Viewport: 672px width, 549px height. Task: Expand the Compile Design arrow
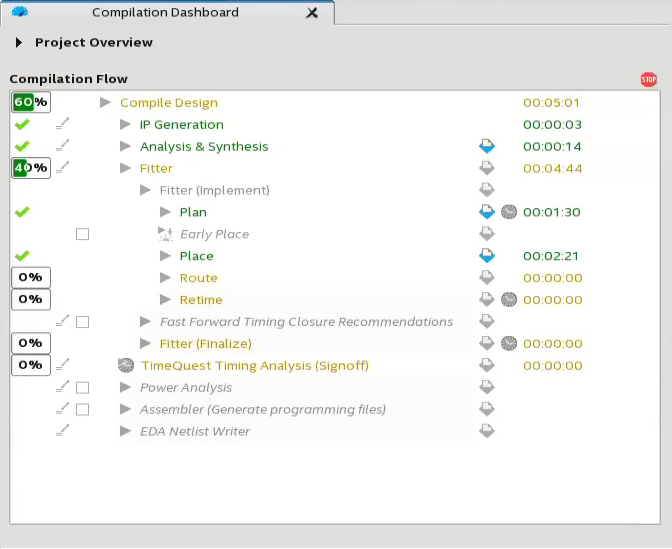click(x=106, y=102)
